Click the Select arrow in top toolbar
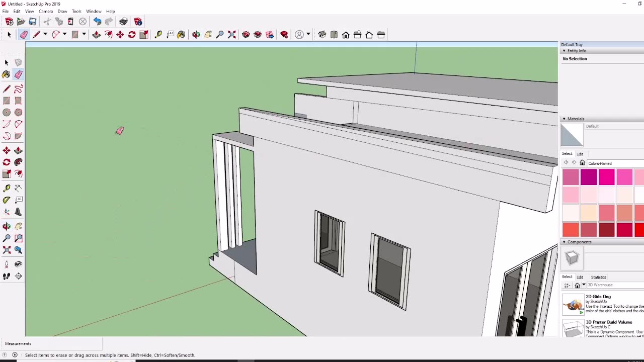The height and width of the screenshot is (362, 644). point(9,35)
